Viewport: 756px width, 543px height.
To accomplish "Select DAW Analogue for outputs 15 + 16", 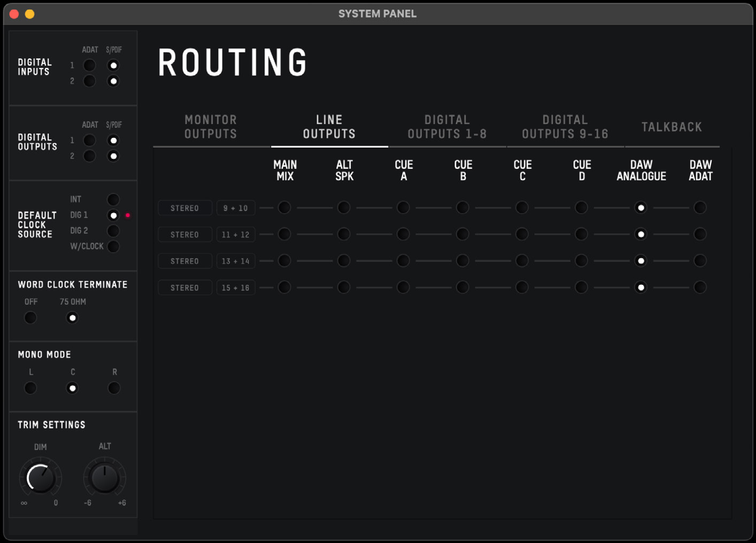I will coord(641,288).
